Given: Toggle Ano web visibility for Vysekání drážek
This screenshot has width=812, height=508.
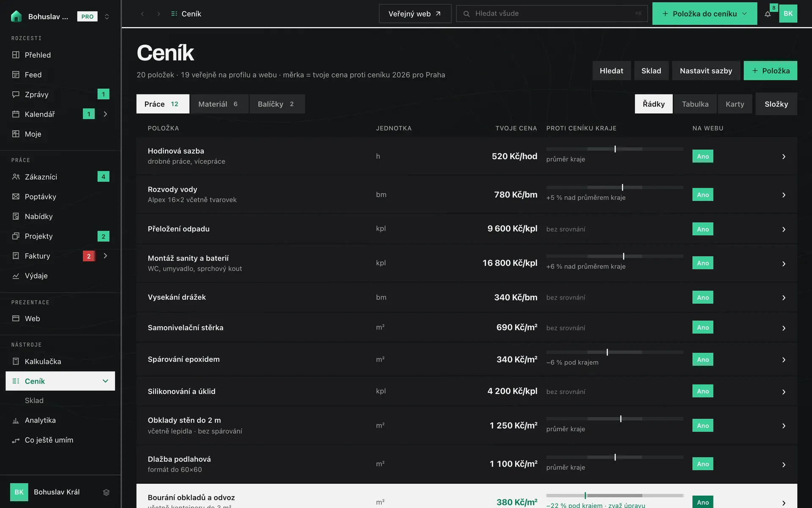Looking at the screenshot, I should tap(702, 298).
